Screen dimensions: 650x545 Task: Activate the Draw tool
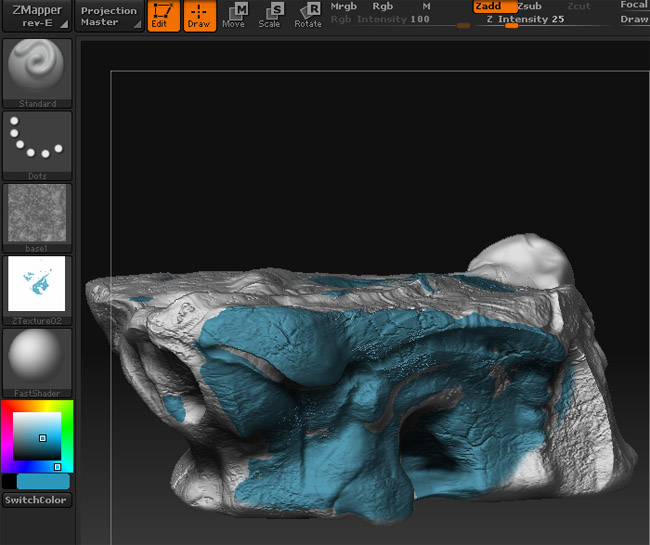pos(199,16)
